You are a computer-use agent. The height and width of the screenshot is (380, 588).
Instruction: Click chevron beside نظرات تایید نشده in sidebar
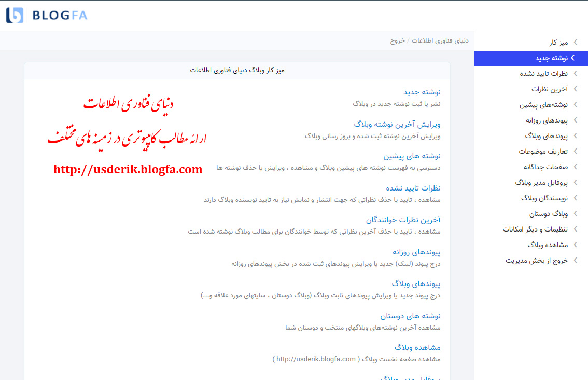(575, 74)
